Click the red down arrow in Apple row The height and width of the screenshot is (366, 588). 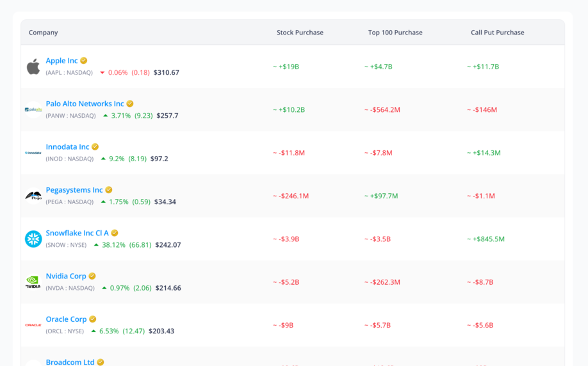point(102,73)
